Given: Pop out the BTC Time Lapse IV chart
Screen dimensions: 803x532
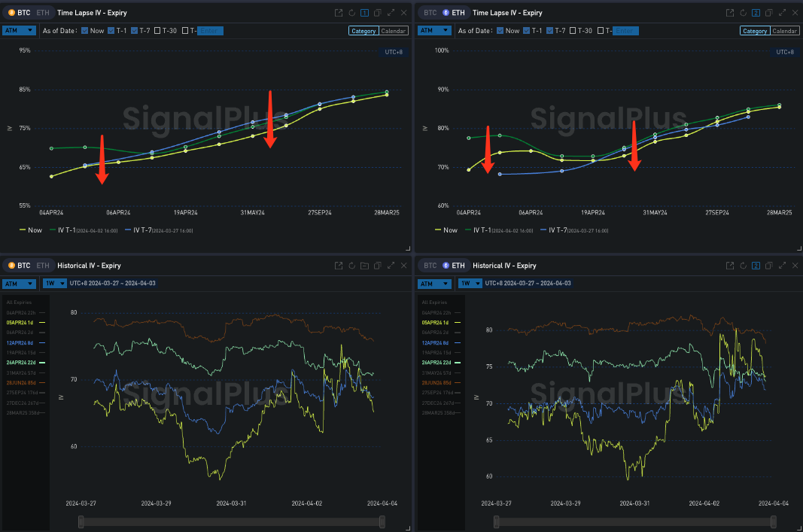Looking at the screenshot, I should [x=339, y=13].
